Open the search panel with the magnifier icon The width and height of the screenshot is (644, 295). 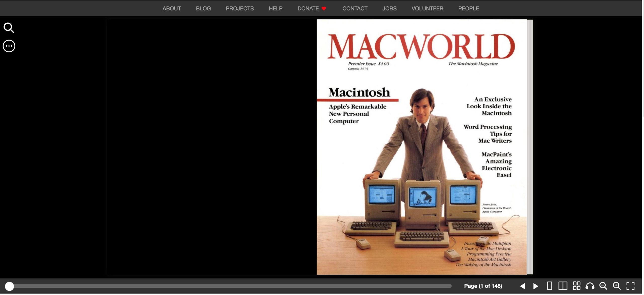coord(9,28)
